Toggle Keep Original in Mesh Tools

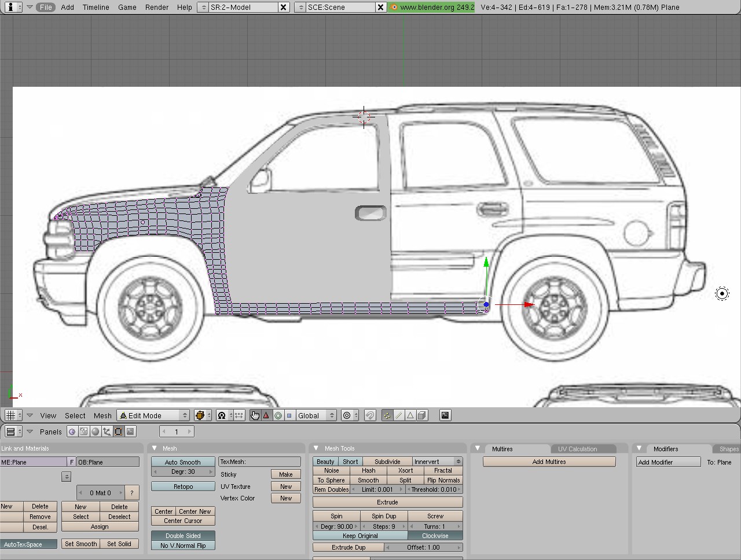(x=360, y=536)
